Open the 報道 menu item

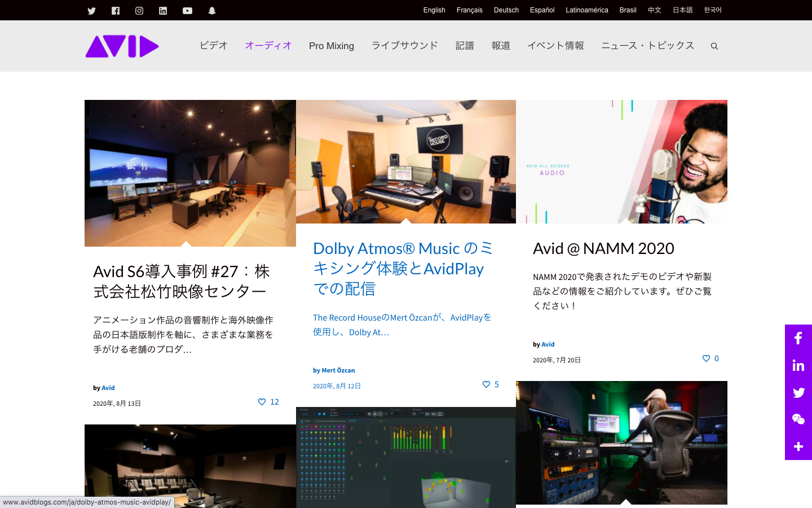coord(501,46)
